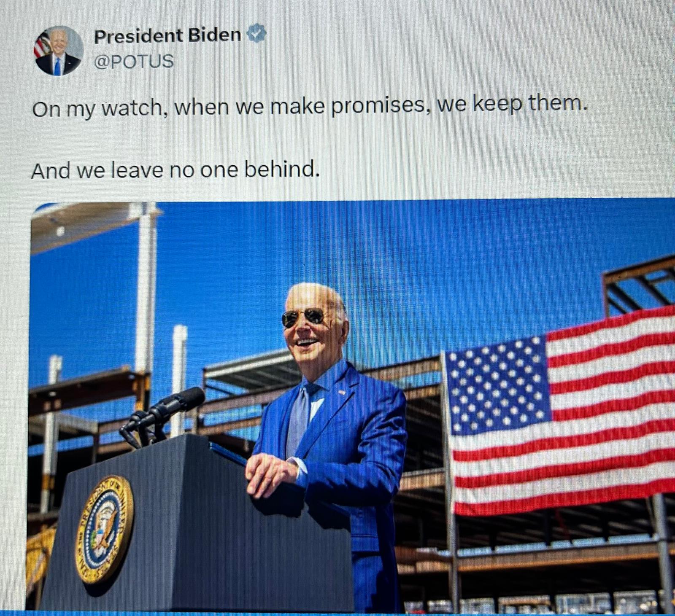Visit the @POTUS handle link

coord(134,62)
